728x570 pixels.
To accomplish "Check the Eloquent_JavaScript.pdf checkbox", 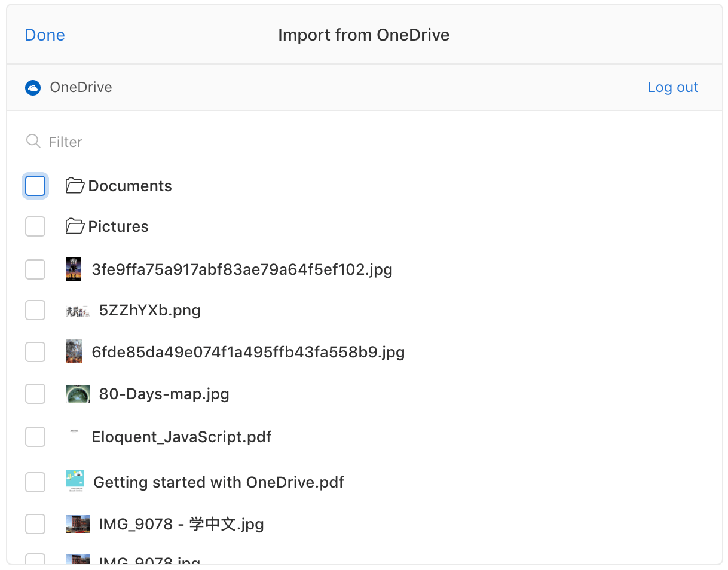I will [35, 437].
